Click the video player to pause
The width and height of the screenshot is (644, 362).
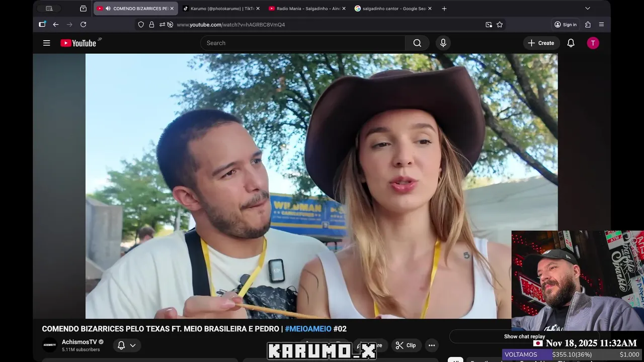[321, 186]
